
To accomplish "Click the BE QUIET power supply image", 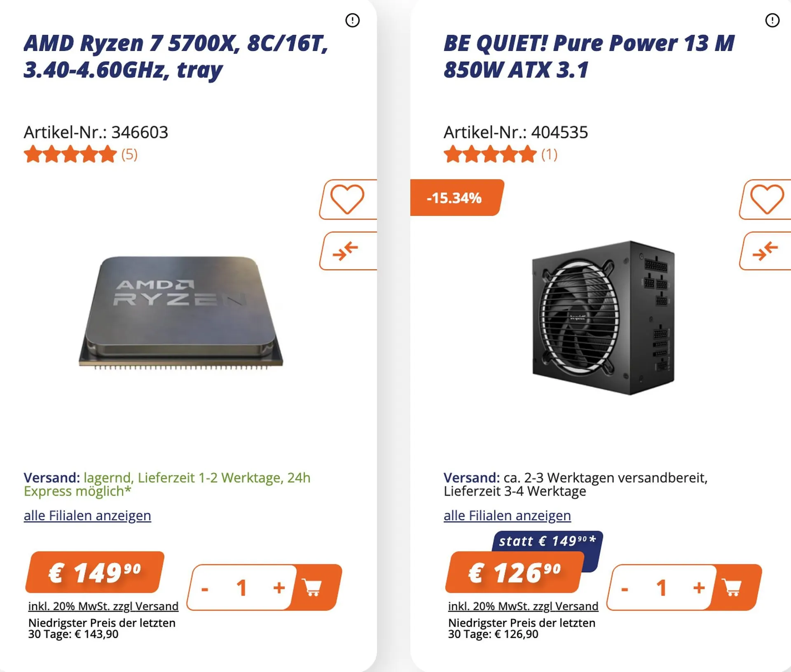I will click(603, 318).
